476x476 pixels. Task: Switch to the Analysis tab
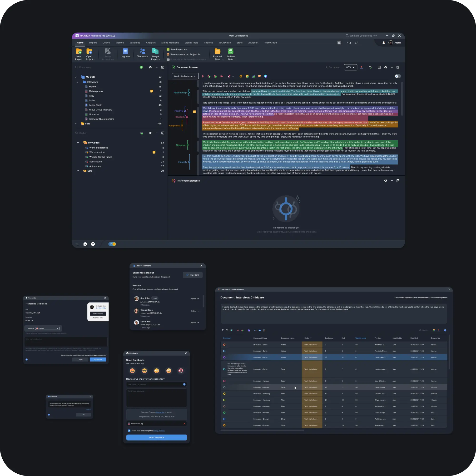click(151, 43)
